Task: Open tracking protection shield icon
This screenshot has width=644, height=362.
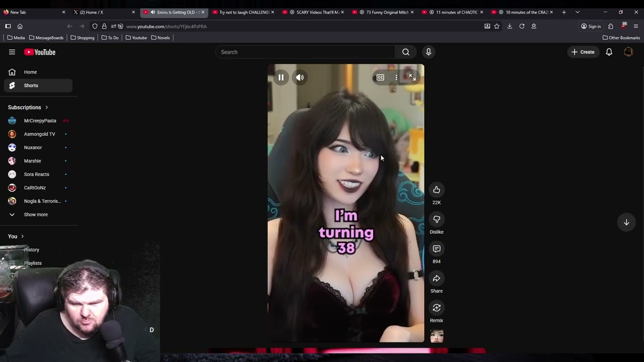Action: click(95, 26)
